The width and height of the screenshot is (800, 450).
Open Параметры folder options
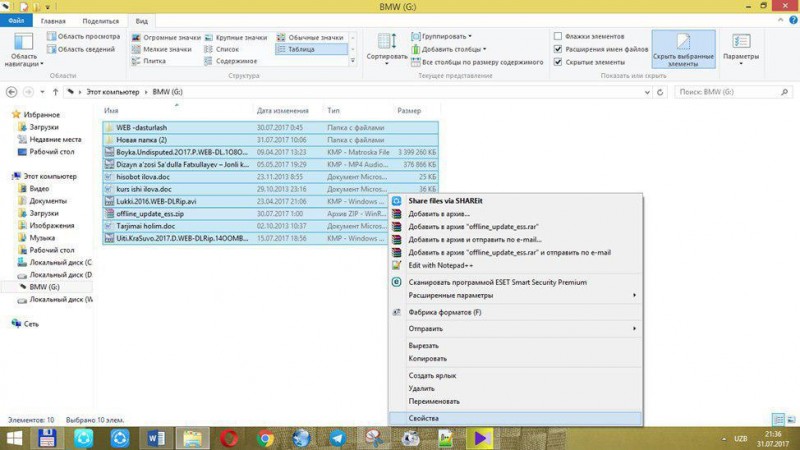click(x=741, y=49)
